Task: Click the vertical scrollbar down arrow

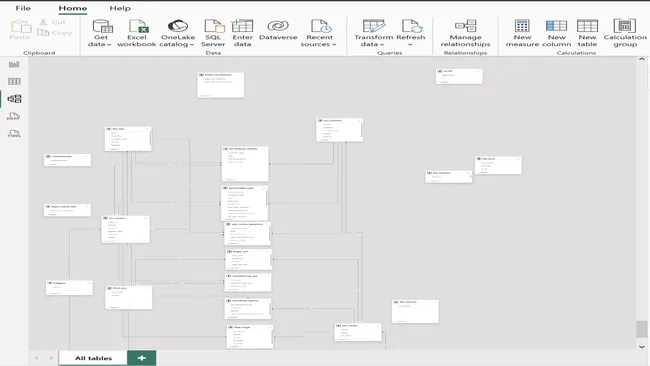Action: pyautogui.click(x=642, y=347)
